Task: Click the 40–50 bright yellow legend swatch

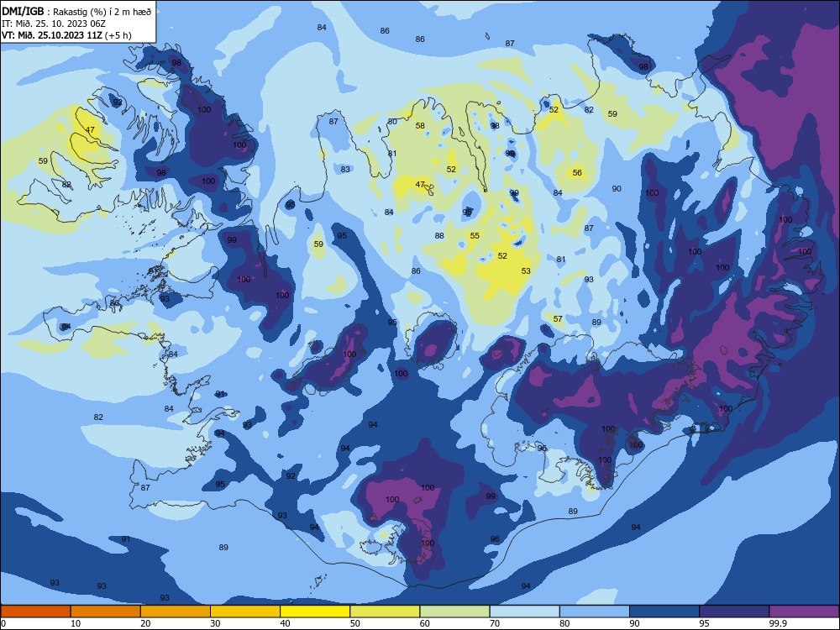Action: pos(315,612)
